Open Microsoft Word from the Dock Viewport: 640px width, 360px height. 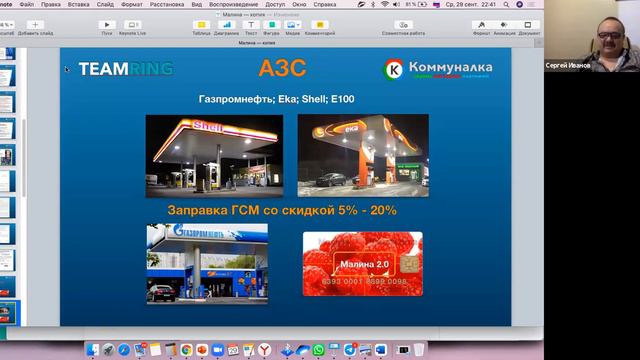click(x=381, y=350)
